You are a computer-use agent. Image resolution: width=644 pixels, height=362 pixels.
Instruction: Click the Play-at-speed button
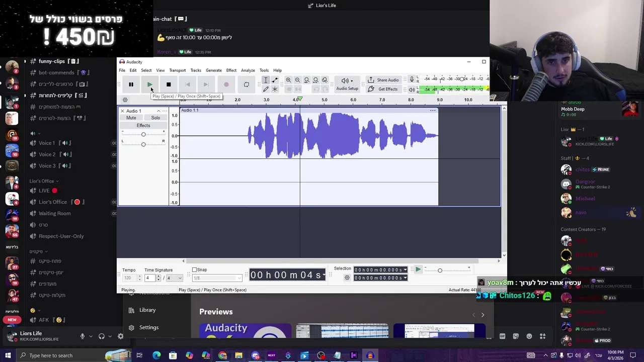point(418,270)
